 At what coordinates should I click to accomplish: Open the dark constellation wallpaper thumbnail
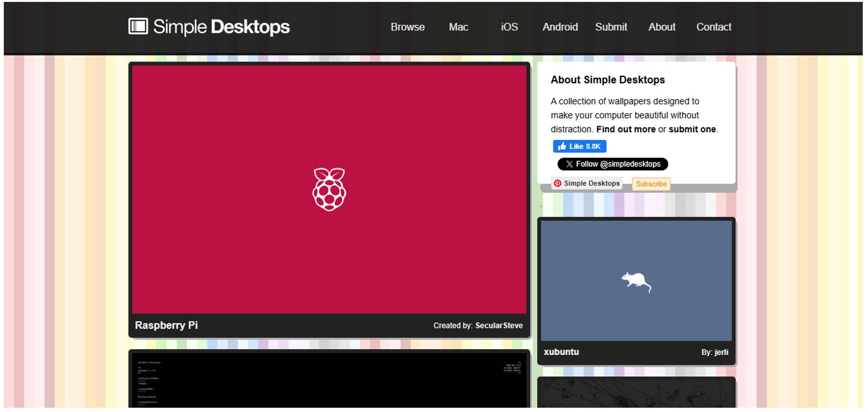tap(636, 393)
